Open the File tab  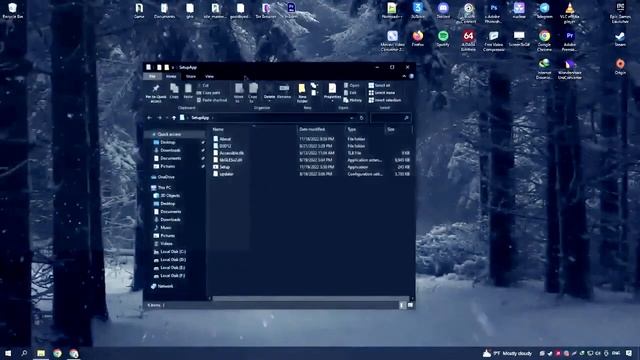pyautogui.click(x=152, y=76)
